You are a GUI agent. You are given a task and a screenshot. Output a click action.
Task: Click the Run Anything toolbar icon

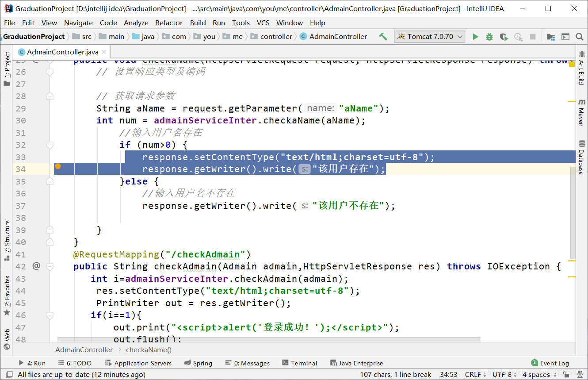[565, 37]
